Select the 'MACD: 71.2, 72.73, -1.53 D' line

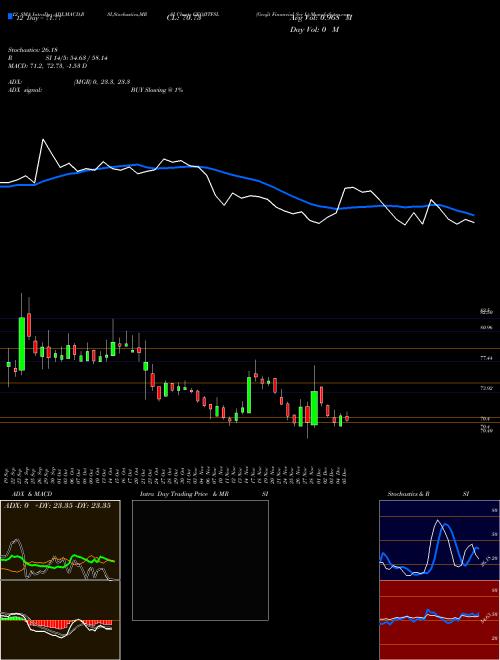pos(47,66)
